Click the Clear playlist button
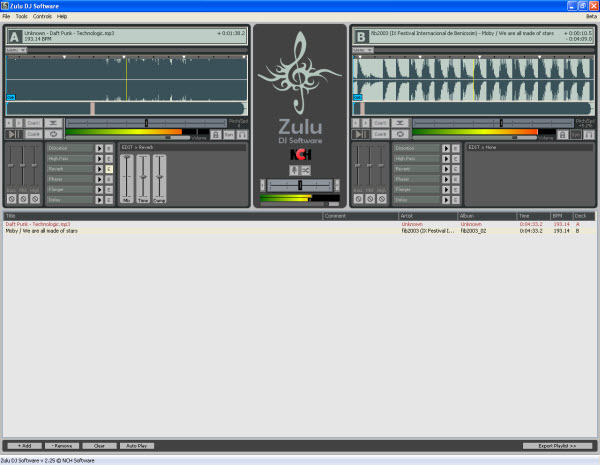The image size is (600, 465). click(99, 446)
